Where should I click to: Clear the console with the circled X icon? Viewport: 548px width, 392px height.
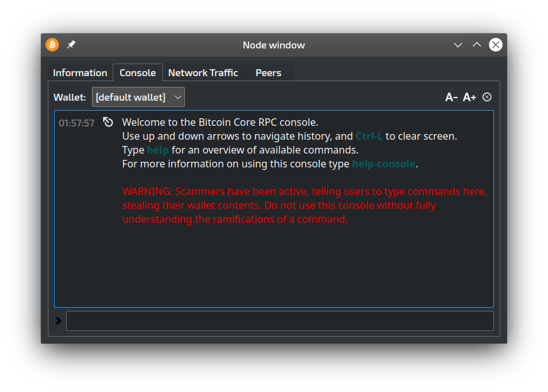pos(487,97)
